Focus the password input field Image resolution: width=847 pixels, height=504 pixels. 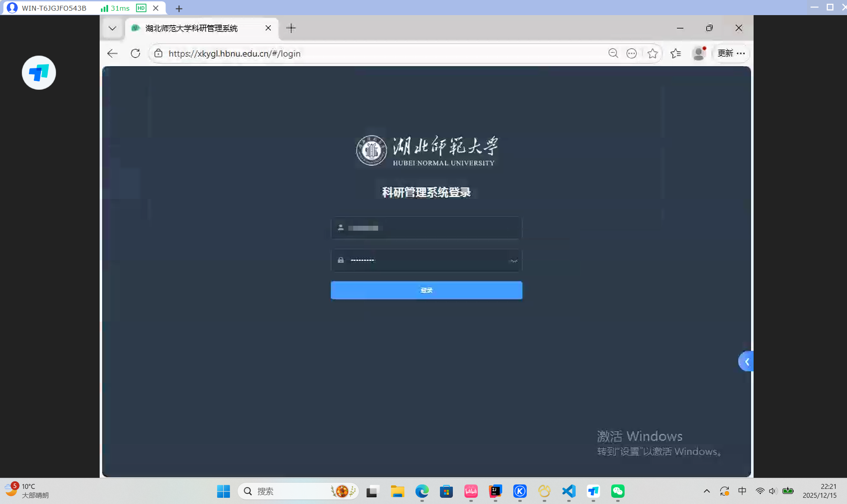[x=426, y=260]
